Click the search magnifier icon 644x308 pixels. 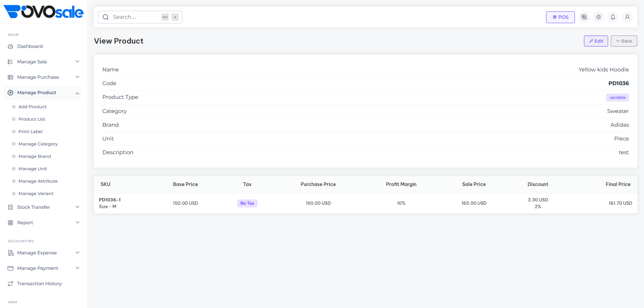click(106, 17)
